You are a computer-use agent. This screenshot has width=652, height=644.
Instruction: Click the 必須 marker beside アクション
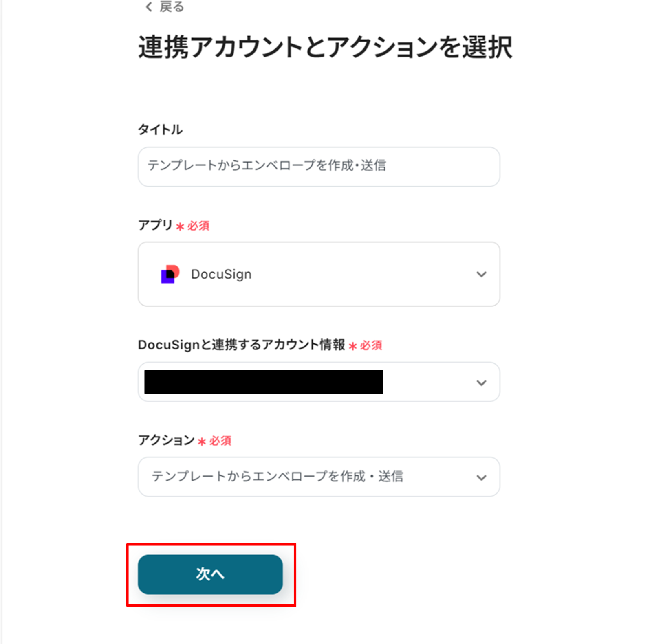220,441
